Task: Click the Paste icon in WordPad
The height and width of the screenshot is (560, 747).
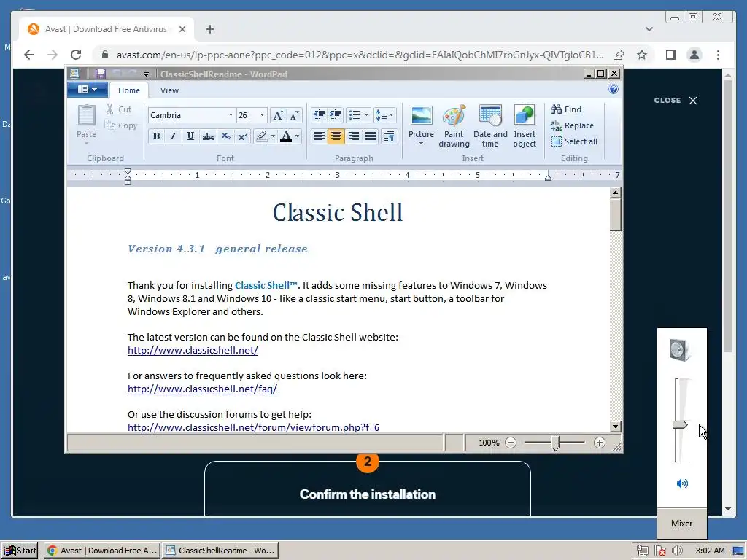Action: (x=86, y=116)
